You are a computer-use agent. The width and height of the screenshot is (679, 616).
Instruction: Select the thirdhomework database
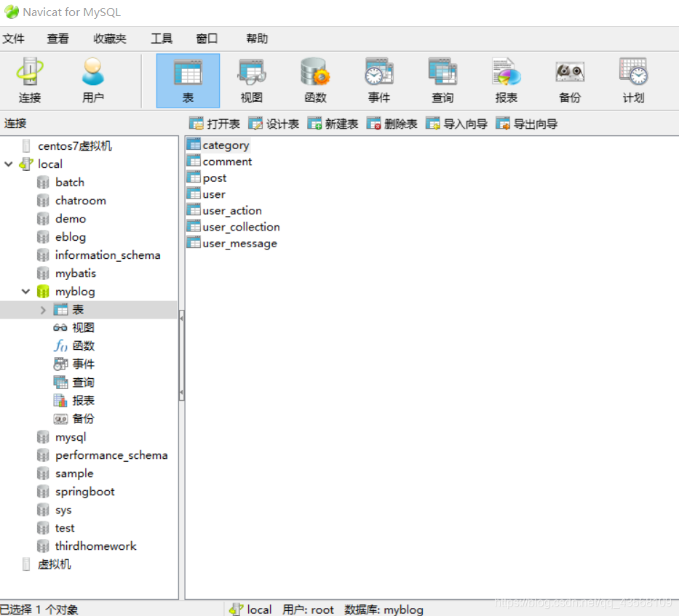pos(96,546)
